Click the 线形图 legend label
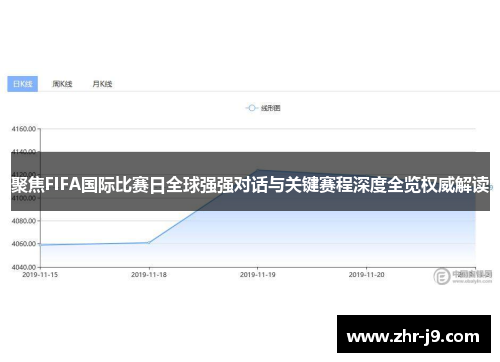The width and height of the screenshot is (500, 362). 270,108
